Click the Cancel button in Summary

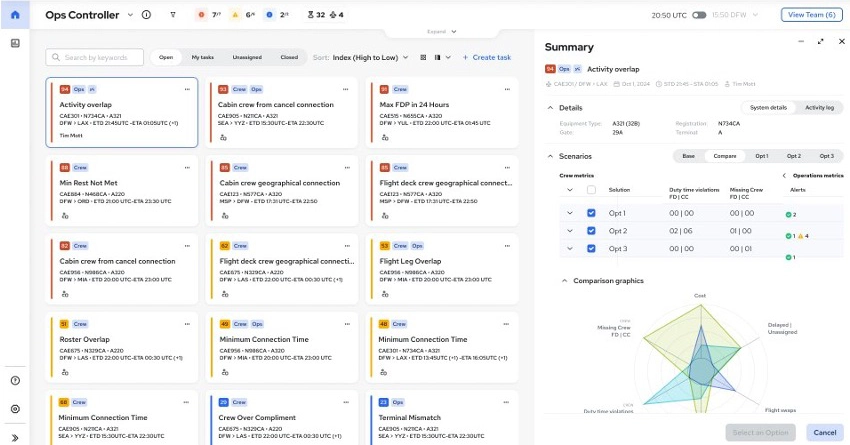(825, 433)
